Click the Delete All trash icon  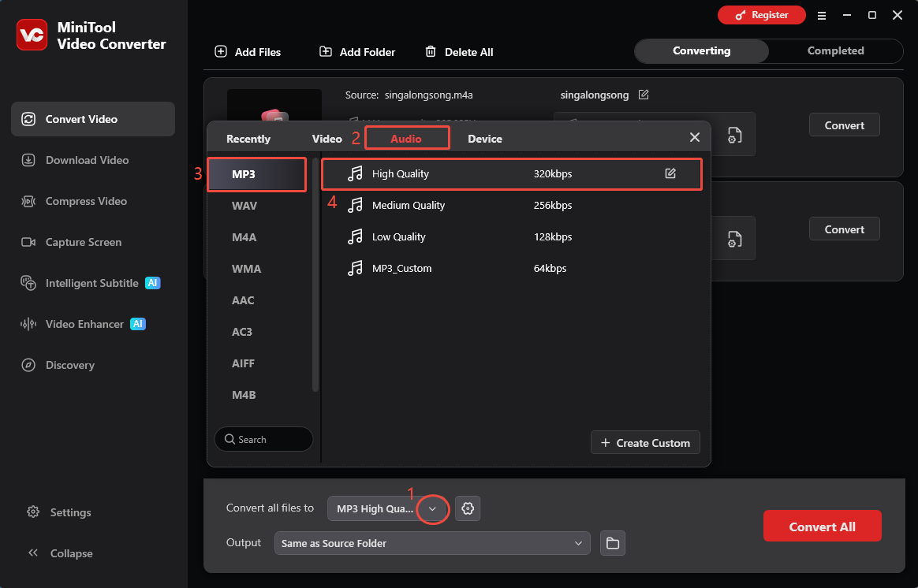(431, 51)
